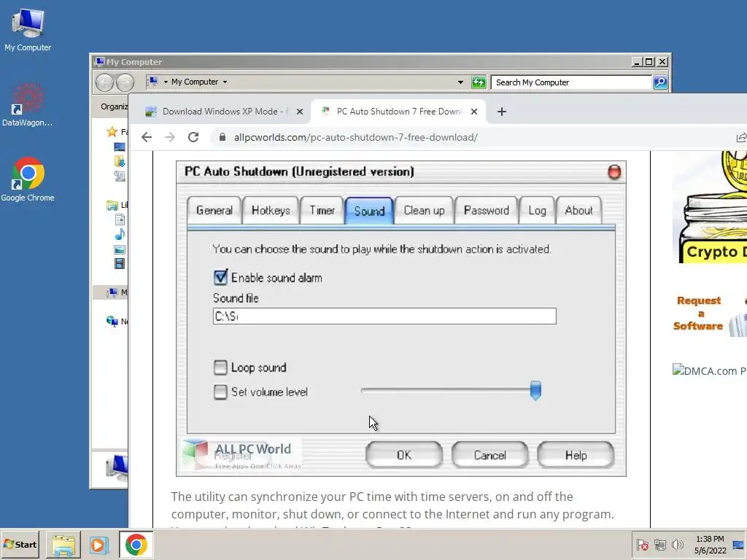747x560 pixels.
Task: Click Cancel in PC Auto Shutdown dialog
Action: 489,455
